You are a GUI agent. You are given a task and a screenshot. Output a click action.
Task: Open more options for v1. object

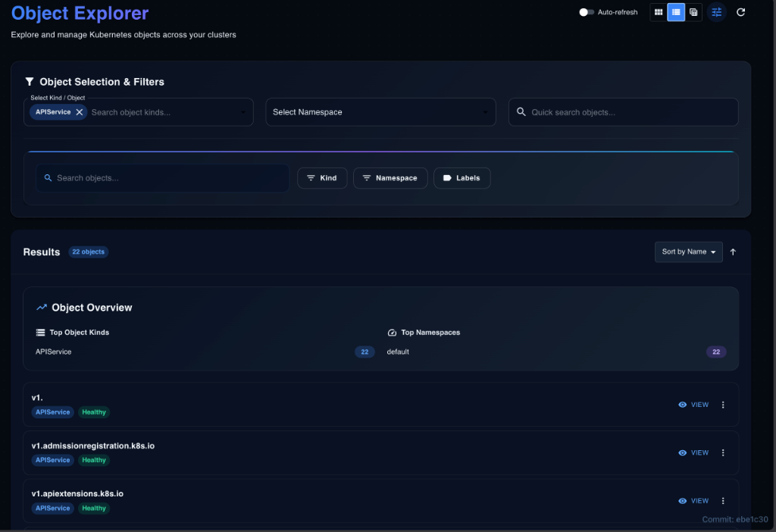(723, 405)
